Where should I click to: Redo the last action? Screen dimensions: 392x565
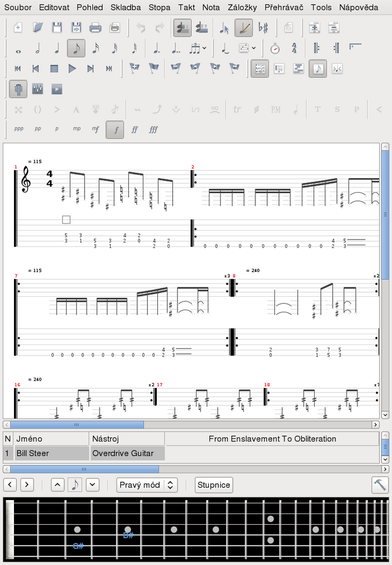coord(160,28)
